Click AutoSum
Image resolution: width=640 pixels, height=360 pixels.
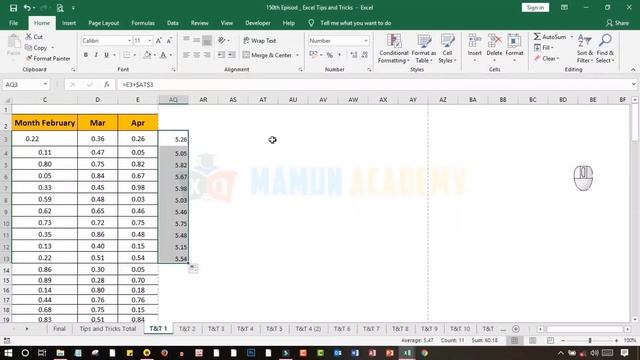[550, 37]
